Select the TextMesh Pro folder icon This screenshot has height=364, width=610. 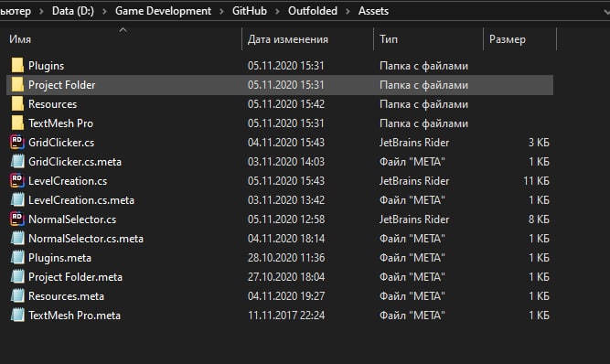click(17, 123)
